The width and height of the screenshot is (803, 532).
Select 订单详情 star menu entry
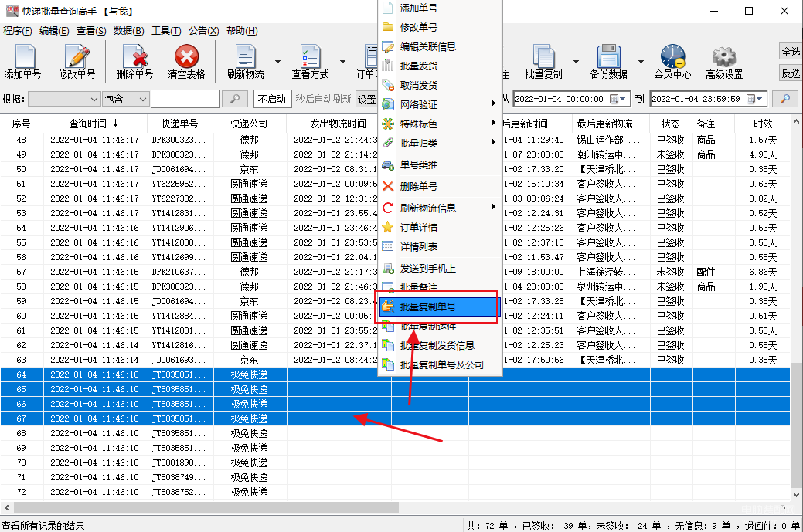point(441,227)
